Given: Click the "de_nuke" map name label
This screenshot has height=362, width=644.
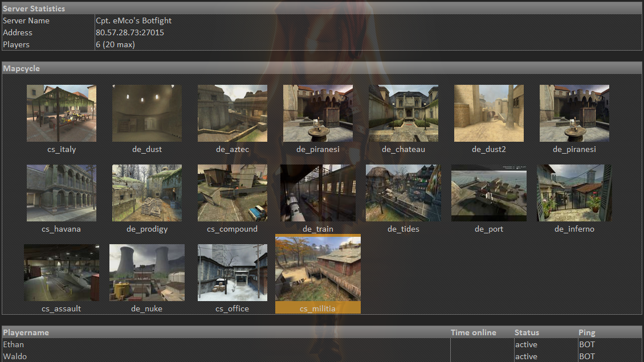Looking at the screenshot, I should (x=146, y=308).
